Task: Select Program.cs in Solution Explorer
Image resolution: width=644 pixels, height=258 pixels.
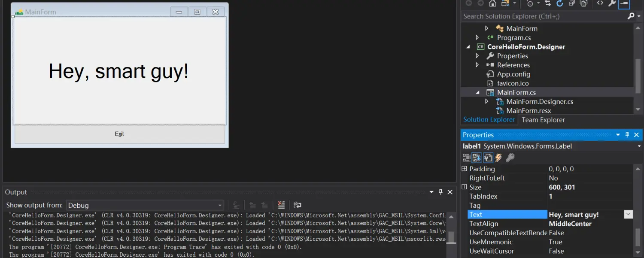Action: (514, 37)
